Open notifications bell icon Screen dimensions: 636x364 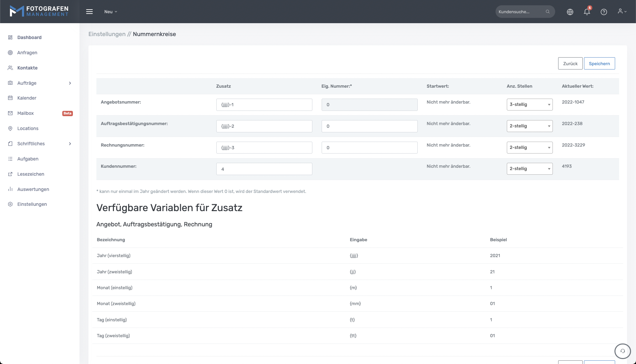pos(587,12)
